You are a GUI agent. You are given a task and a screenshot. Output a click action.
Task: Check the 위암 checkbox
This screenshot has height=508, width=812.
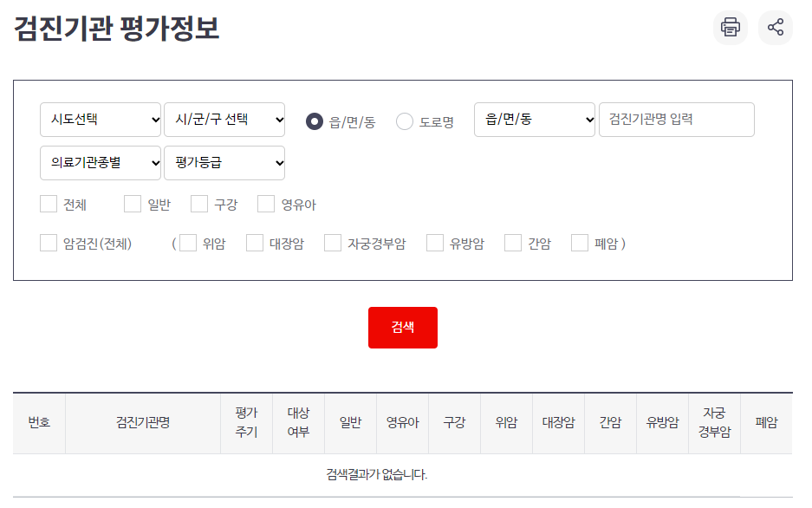click(187, 243)
